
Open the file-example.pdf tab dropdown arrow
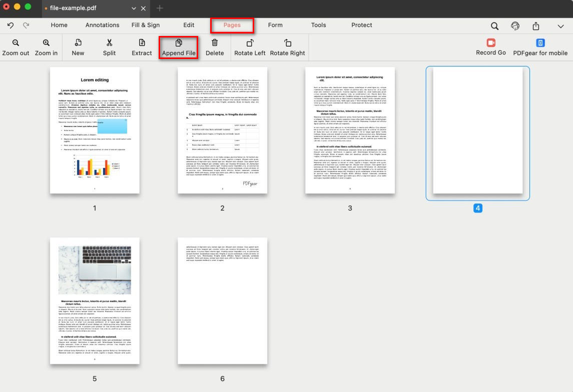pyautogui.click(x=134, y=9)
